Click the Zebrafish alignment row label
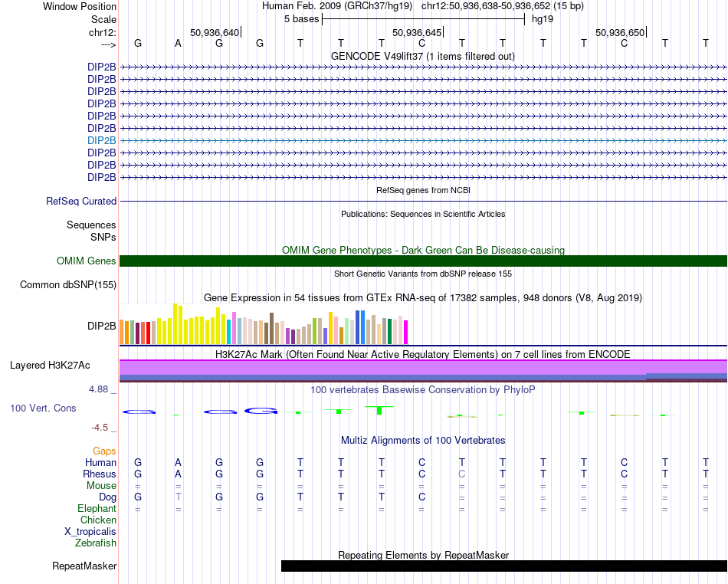The height and width of the screenshot is (584, 728). point(96,543)
